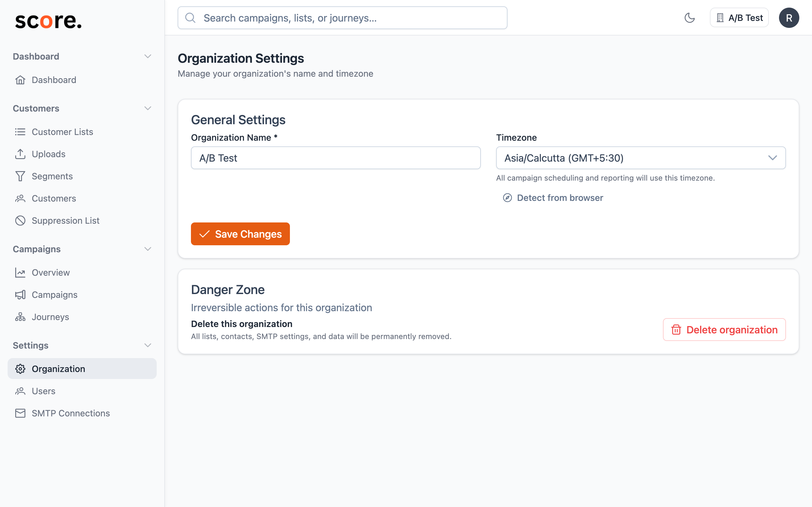
Task: Select the Uploads upload icon
Action: point(20,154)
